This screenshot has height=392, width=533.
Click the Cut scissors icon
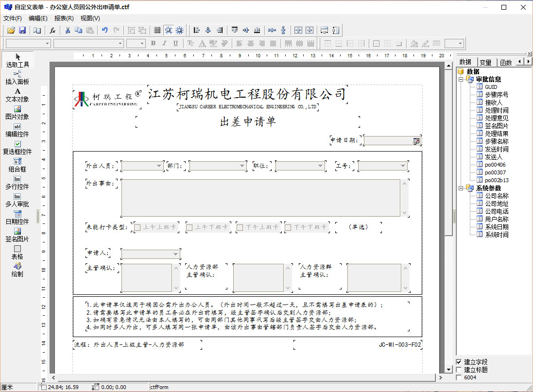(68, 30)
